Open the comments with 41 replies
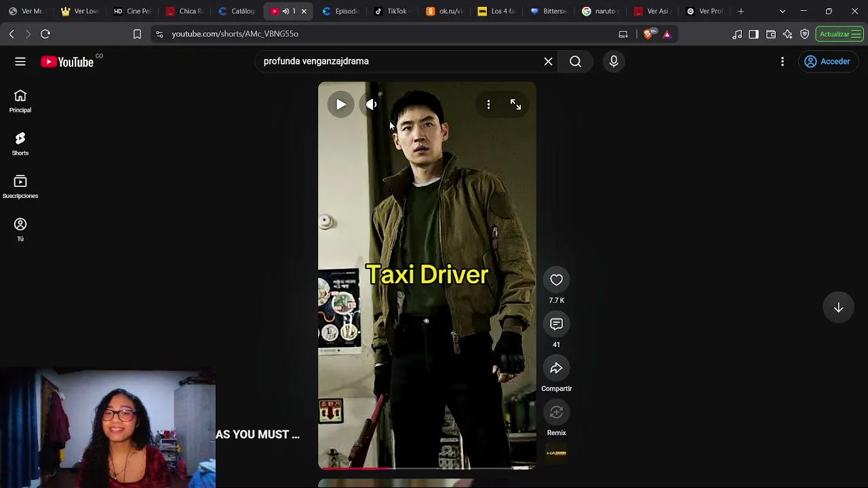Viewport: 868px width, 488px height. pos(556,324)
